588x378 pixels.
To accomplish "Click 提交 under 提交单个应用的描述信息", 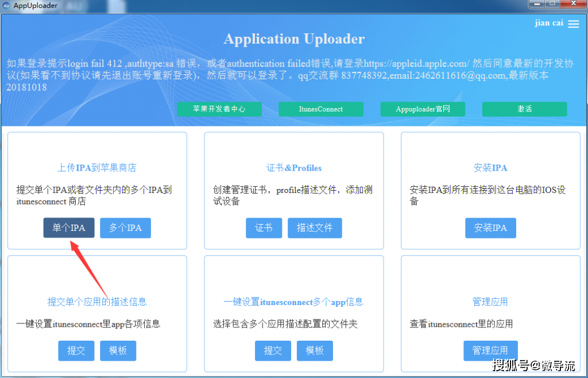I will [x=76, y=350].
